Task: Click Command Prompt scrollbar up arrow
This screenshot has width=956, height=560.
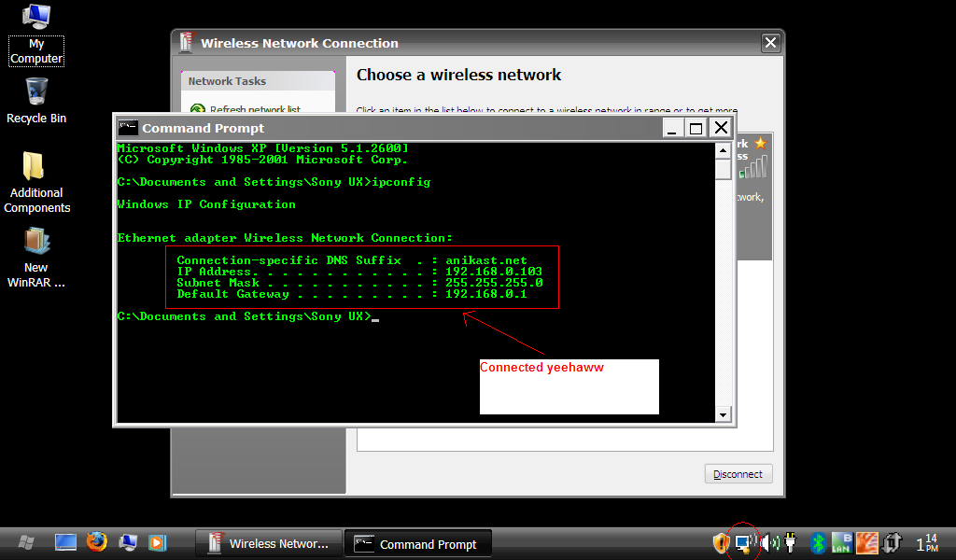Action: click(x=723, y=150)
